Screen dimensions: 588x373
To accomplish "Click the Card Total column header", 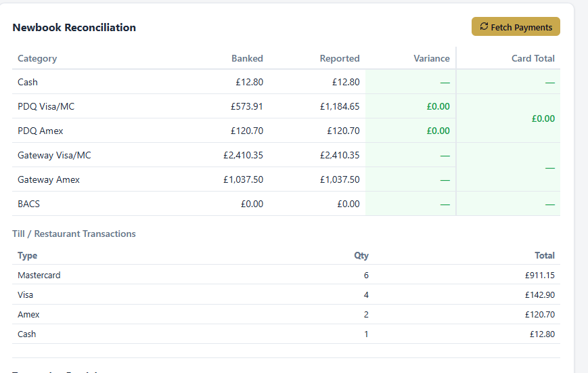I will coord(533,58).
